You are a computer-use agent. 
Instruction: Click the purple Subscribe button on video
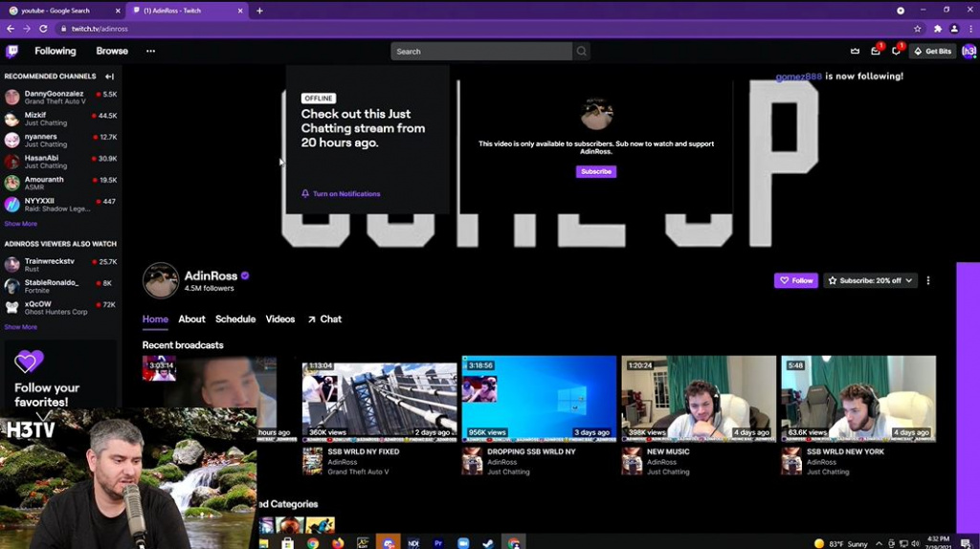tap(595, 171)
